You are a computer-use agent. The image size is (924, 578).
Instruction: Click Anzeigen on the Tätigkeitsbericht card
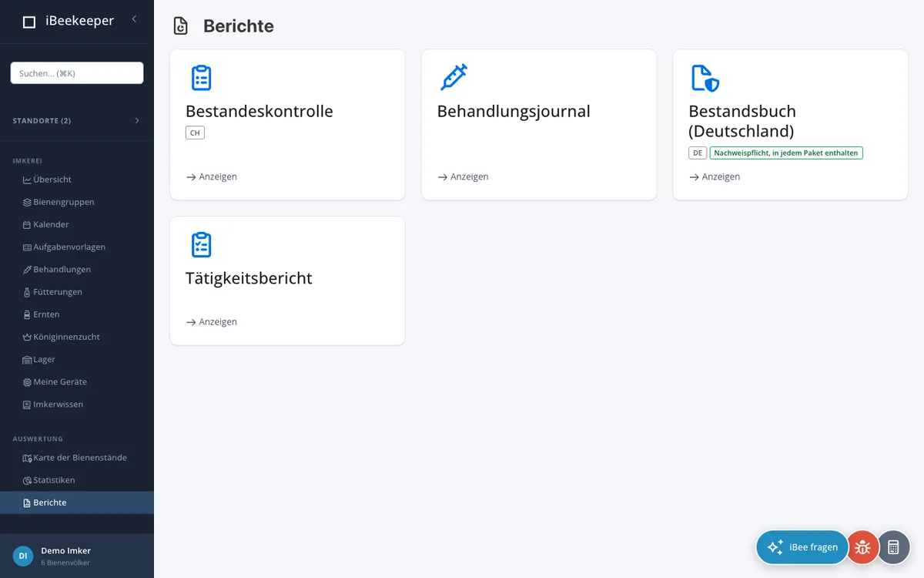(x=212, y=321)
